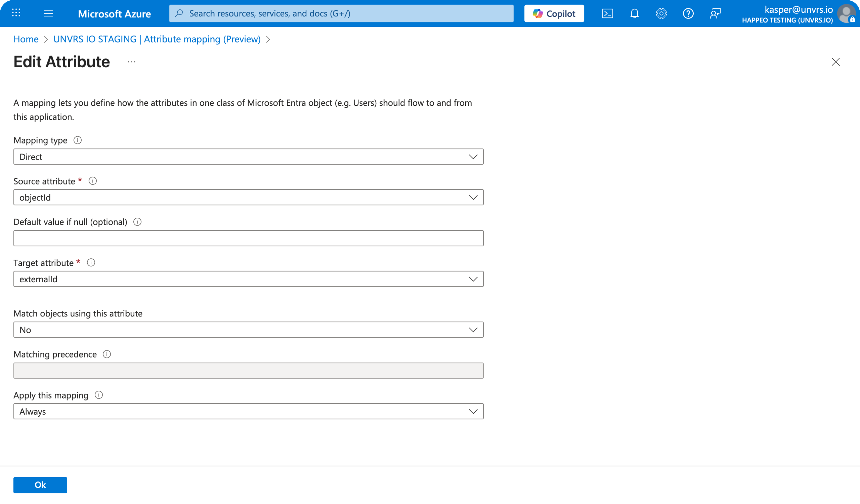Show info tooltip for Mapping type

click(x=78, y=140)
